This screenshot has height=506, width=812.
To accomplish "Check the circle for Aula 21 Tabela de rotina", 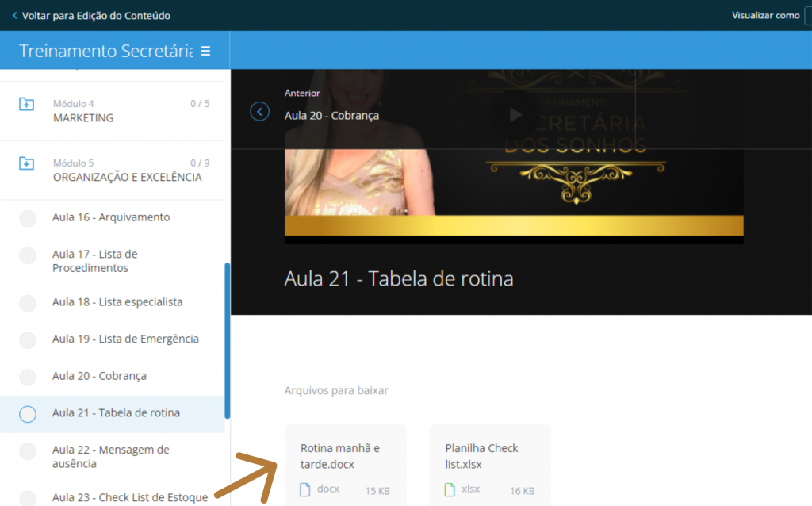I will tap(28, 414).
